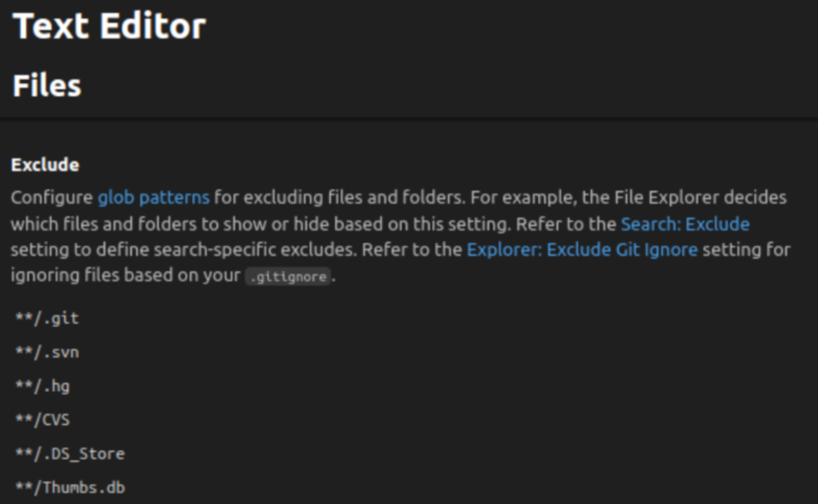Viewport: 818px width, 504px height.
Task: Pick the **/CVS pattern entry
Action: (x=42, y=420)
